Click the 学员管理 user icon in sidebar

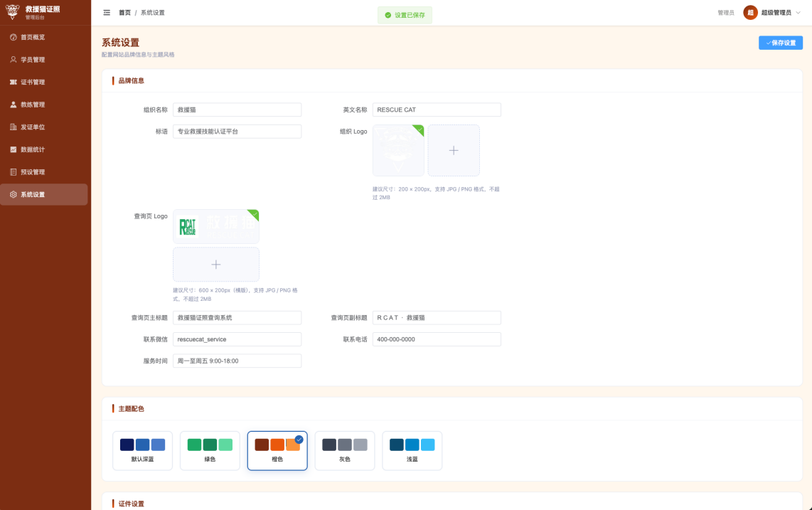point(14,60)
